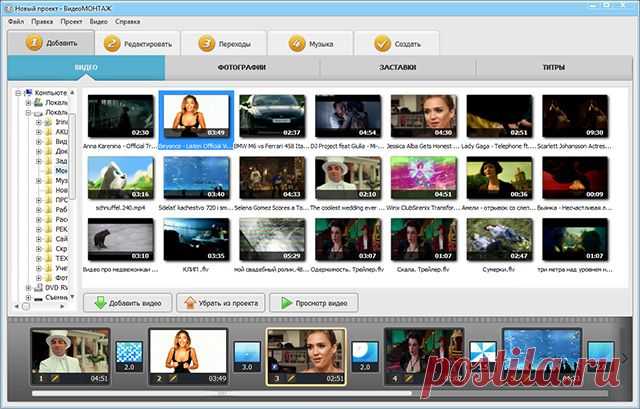Open the Создать step tab
Viewport: 640px width, 409px height.
point(397,43)
